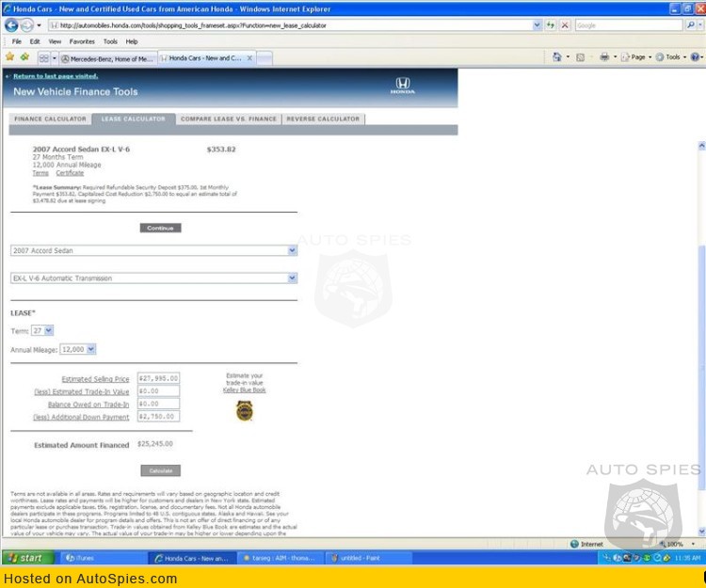The height and width of the screenshot is (588, 706).
Task: Expand the tab list dropdown arrow
Action: click(55, 58)
